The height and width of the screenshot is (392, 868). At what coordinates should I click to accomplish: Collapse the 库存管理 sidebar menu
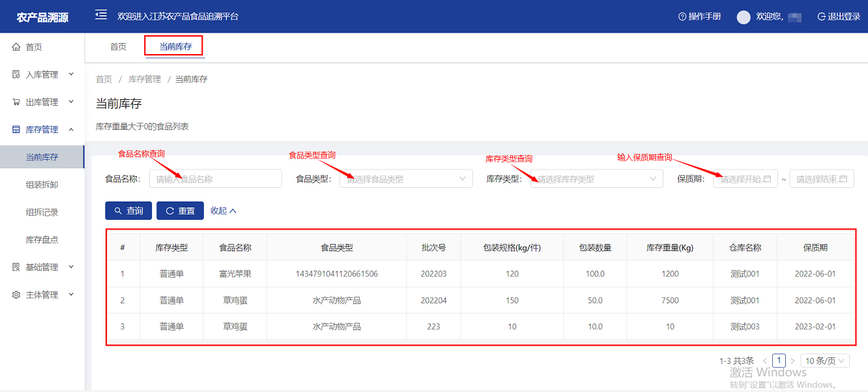click(x=42, y=129)
